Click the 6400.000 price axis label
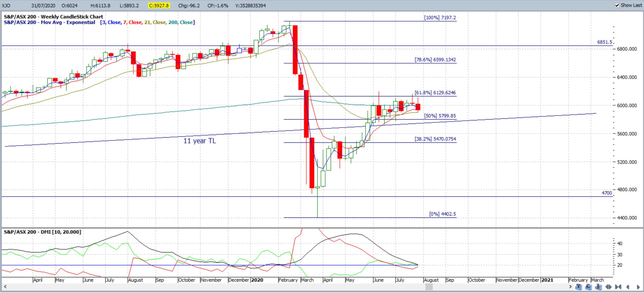This screenshot has height=293, width=644. point(627,77)
